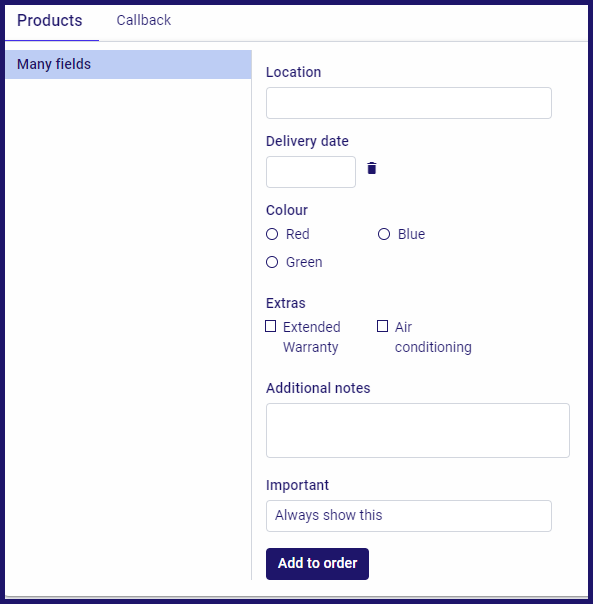Choose the Green colour radio button
Viewport: 593px width, 604px height.
[272, 262]
